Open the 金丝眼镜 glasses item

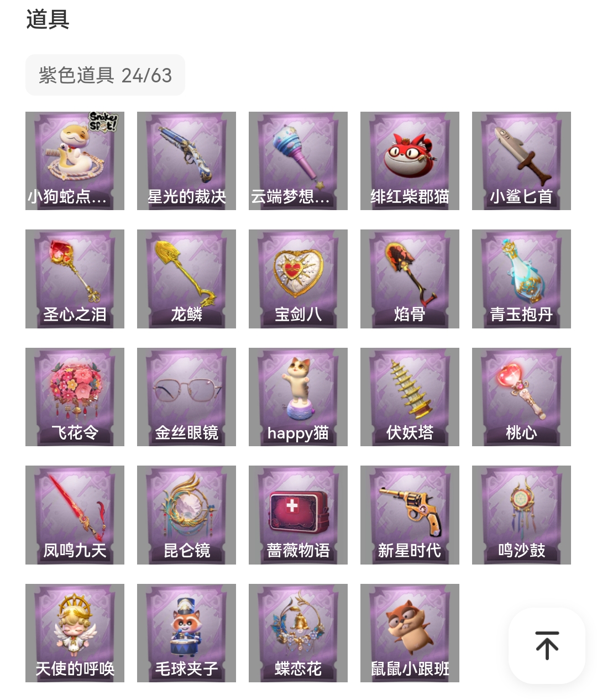pos(186,397)
